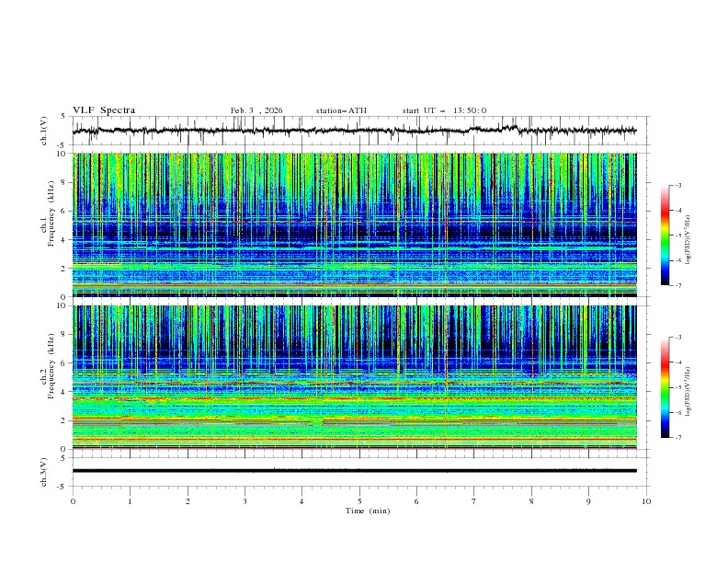Click the lower PSD color scale bar
Viewport: 728px width, 563px height.
coord(665,387)
